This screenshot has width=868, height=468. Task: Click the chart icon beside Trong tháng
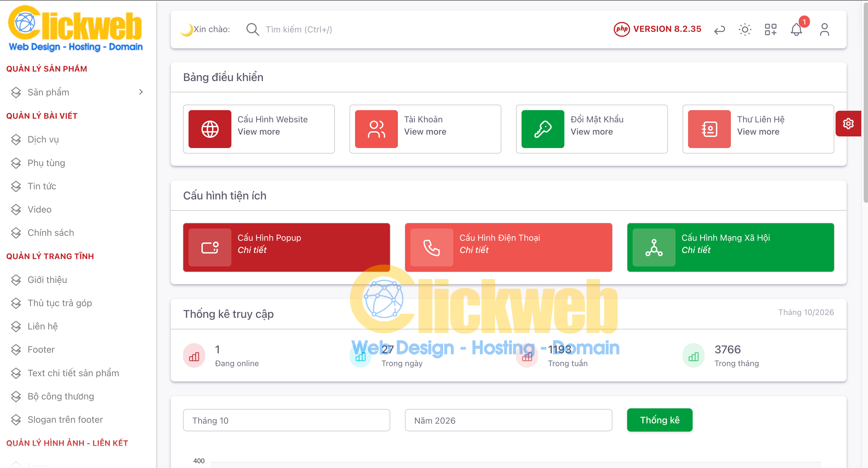pos(694,355)
